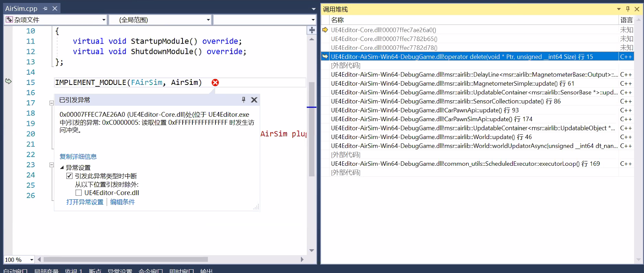Switch to the 输出 tab
This screenshot has height=273, width=644.
coord(206,271)
